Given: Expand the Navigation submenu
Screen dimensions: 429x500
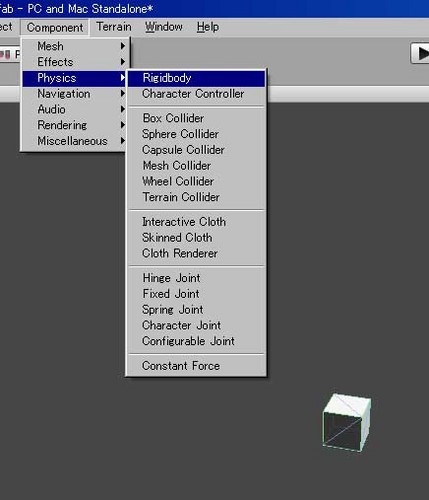Looking at the screenshot, I should (x=75, y=94).
